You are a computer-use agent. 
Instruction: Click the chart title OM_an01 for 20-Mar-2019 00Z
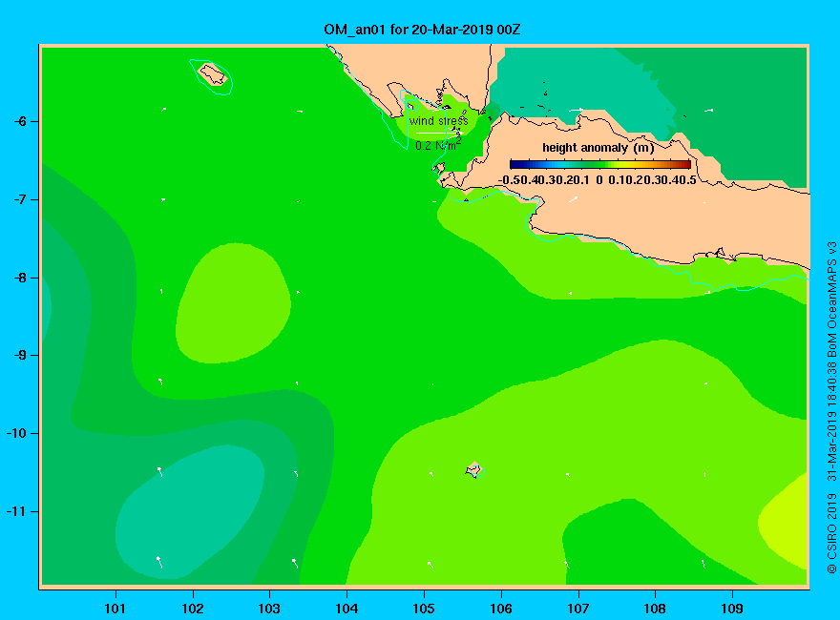pyautogui.click(x=422, y=30)
